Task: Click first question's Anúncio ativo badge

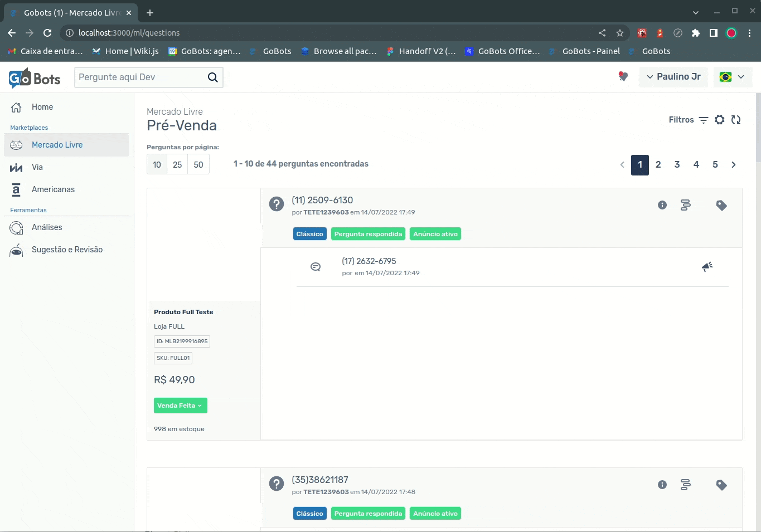Action: tap(435, 234)
